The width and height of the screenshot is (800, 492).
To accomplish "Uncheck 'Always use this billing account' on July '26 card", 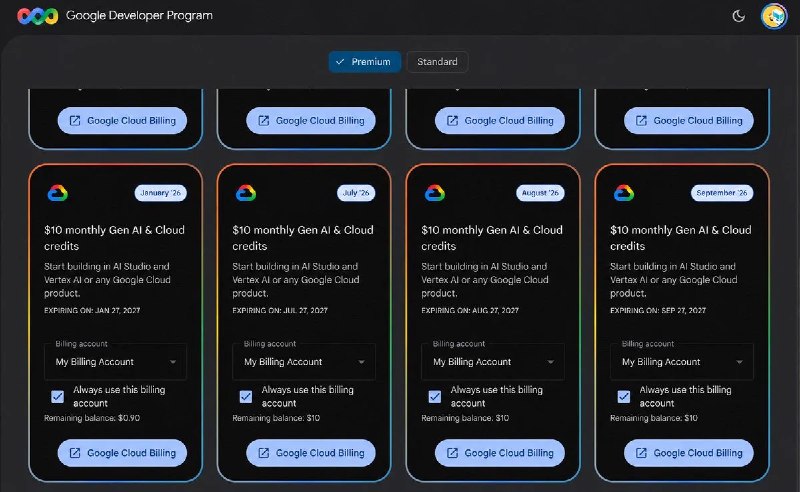I will [x=246, y=397].
